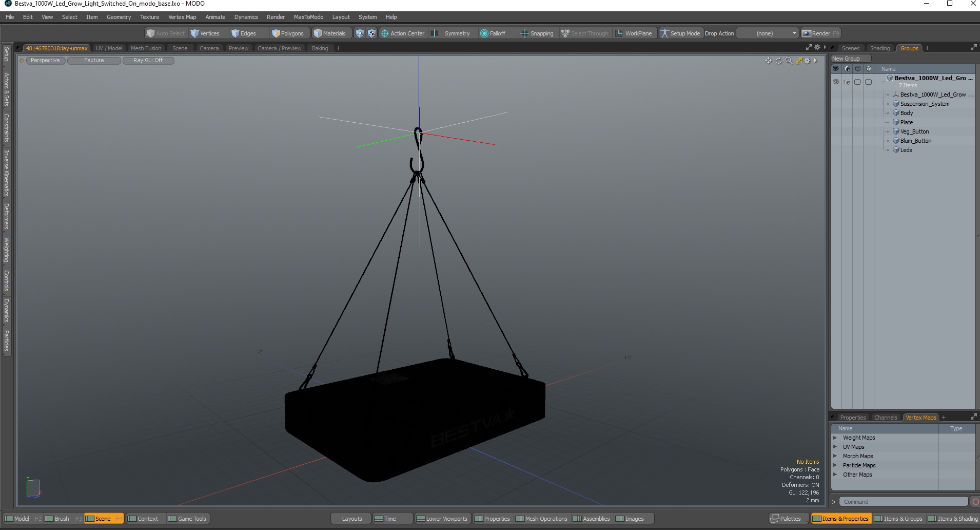Select the Plate mesh item
980x530 pixels.
pyautogui.click(x=907, y=122)
